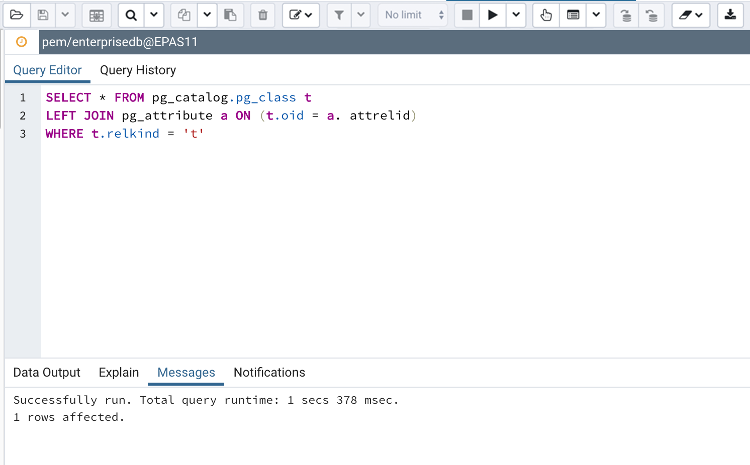The width and height of the screenshot is (750, 465).
Task: Click the rollback database icon
Action: [651, 15]
